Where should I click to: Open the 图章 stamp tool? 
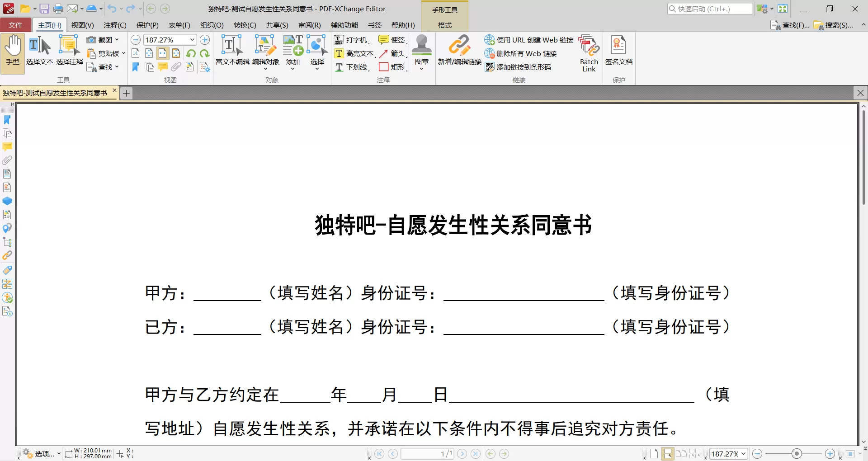pyautogui.click(x=422, y=50)
